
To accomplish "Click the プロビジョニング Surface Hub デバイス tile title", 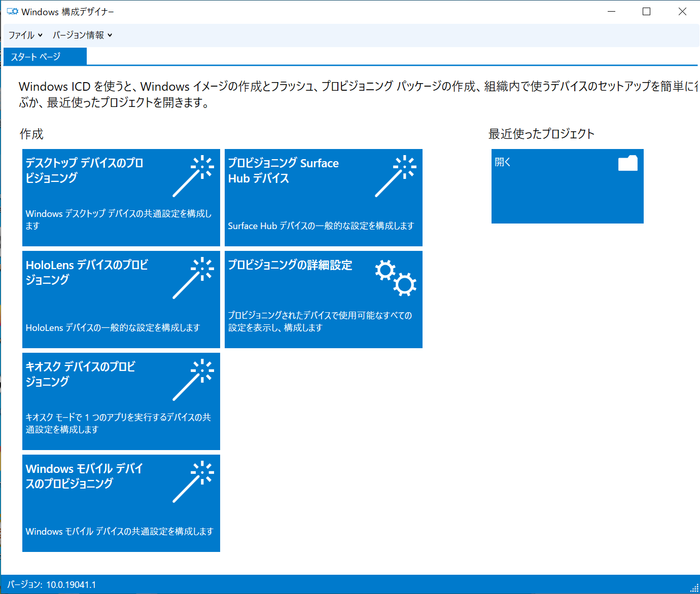I will click(x=284, y=170).
